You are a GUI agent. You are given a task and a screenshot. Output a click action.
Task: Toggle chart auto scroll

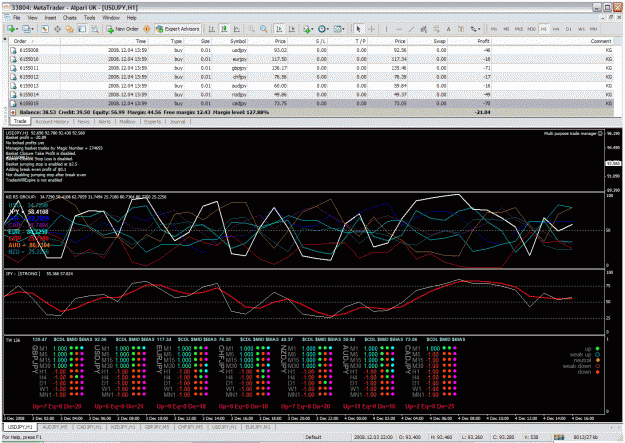point(279,29)
